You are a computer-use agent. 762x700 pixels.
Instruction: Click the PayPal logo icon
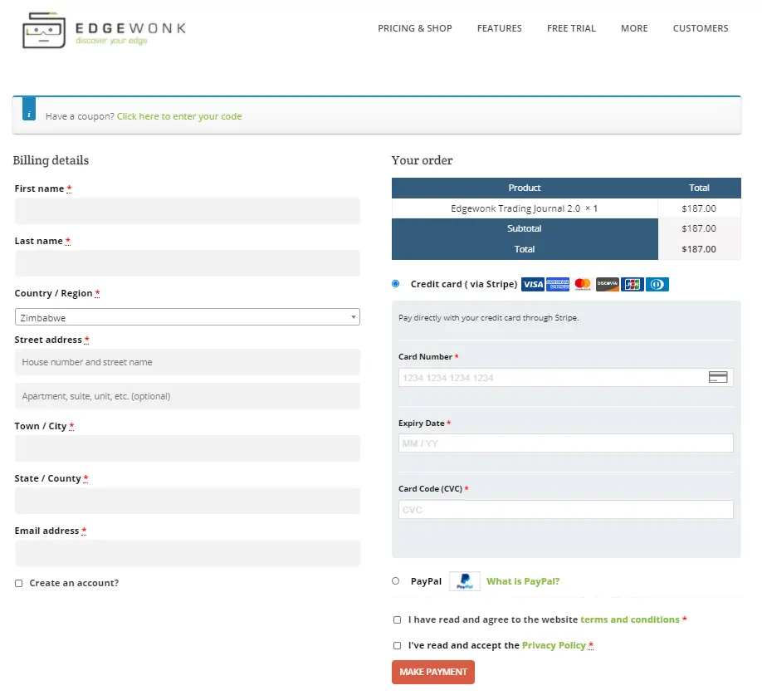pos(465,581)
